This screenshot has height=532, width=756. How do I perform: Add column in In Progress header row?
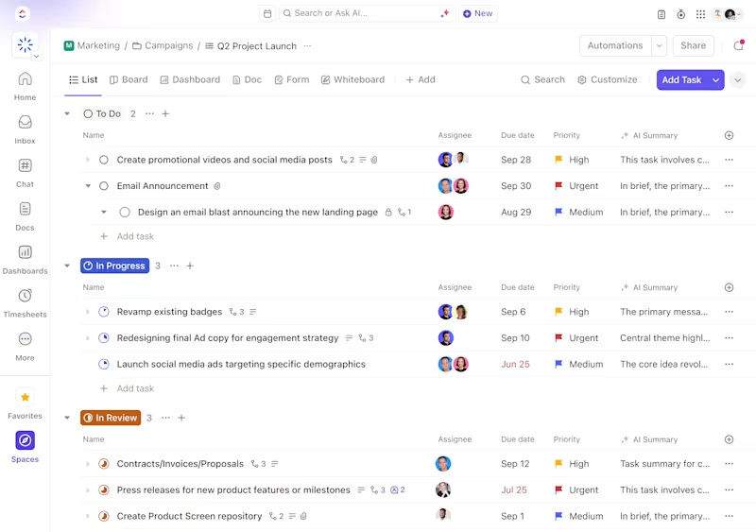point(729,287)
